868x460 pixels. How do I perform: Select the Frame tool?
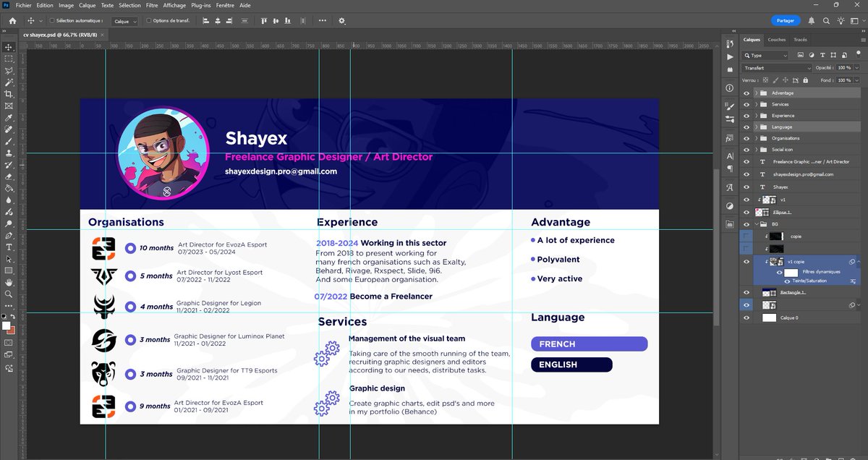[9, 106]
